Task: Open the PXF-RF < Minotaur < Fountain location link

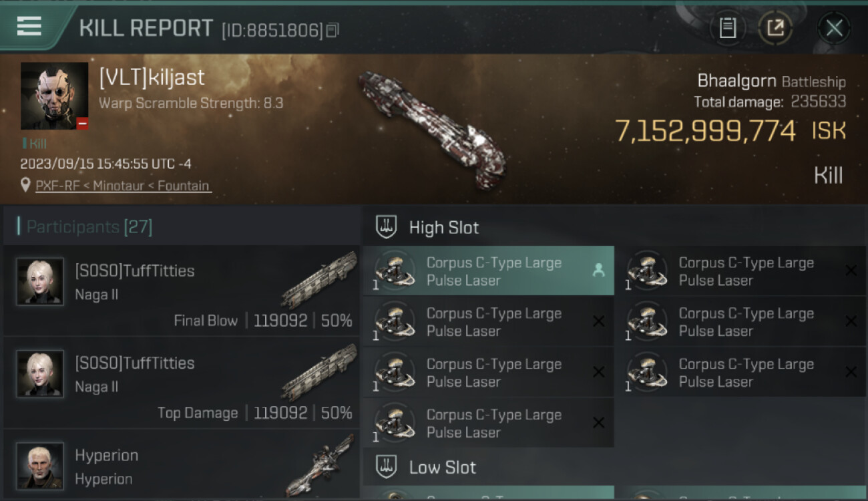Action: click(124, 186)
